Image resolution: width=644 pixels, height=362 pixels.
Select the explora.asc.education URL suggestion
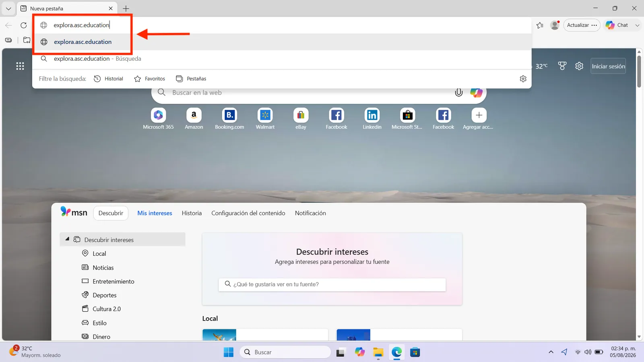[x=282, y=42]
